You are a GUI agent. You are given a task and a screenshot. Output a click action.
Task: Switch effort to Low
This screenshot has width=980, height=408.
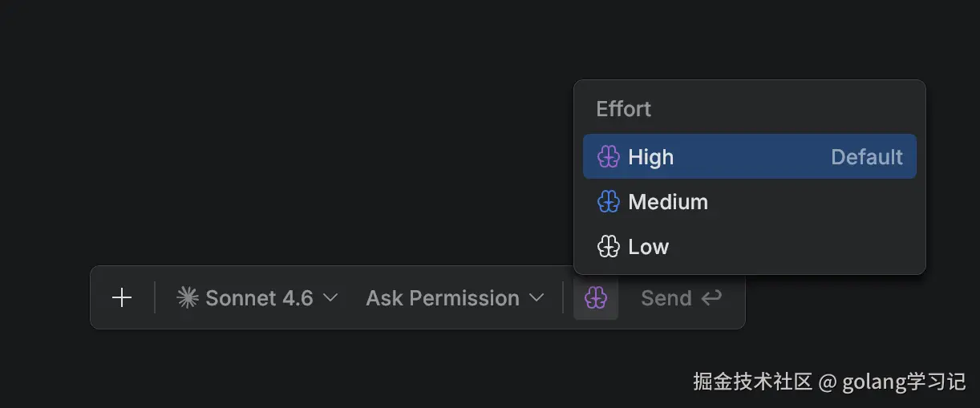point(648,247)
